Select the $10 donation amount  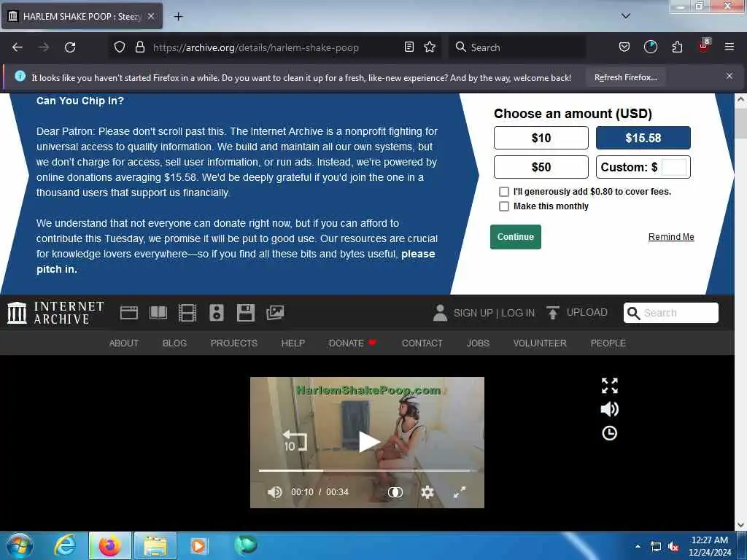pyautogui.click(x=541, y=138)
